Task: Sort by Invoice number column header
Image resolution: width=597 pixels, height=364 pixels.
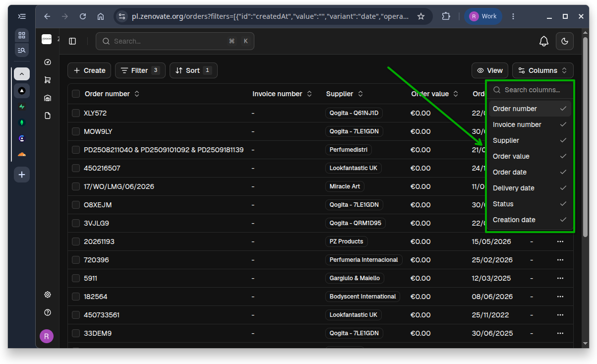Action: [282, 94]
